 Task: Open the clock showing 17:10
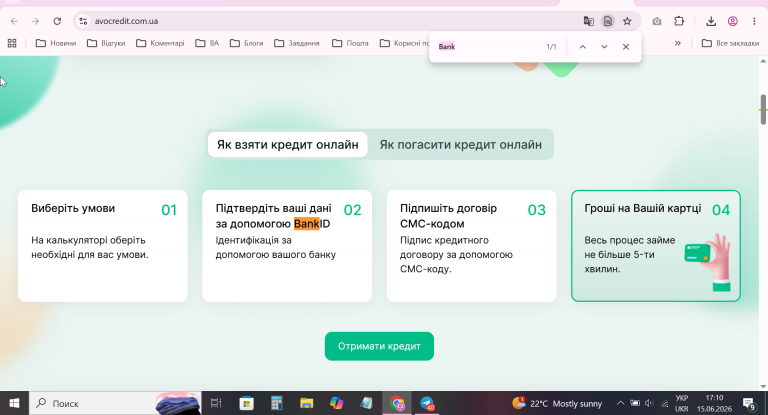pos(715,403)
